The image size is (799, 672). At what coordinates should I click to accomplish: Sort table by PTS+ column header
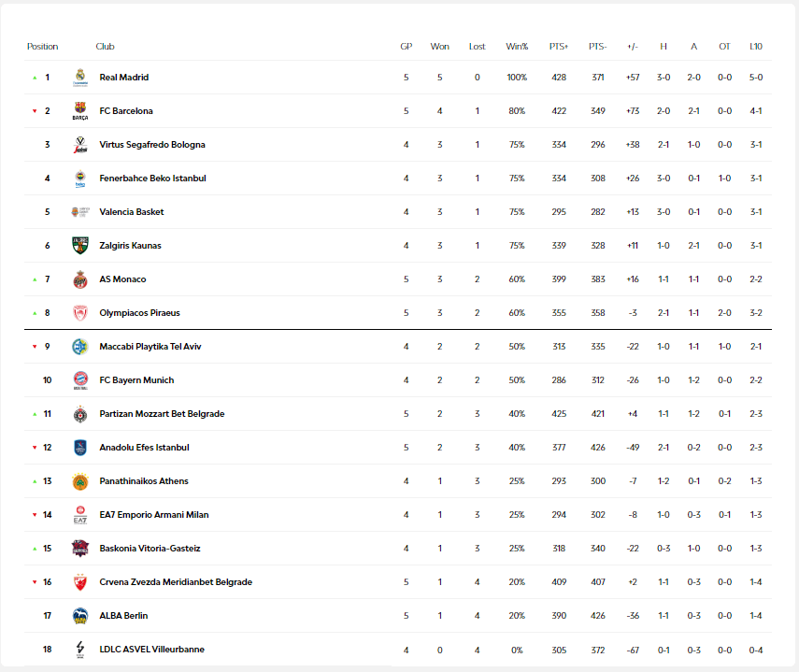(559, 47)
